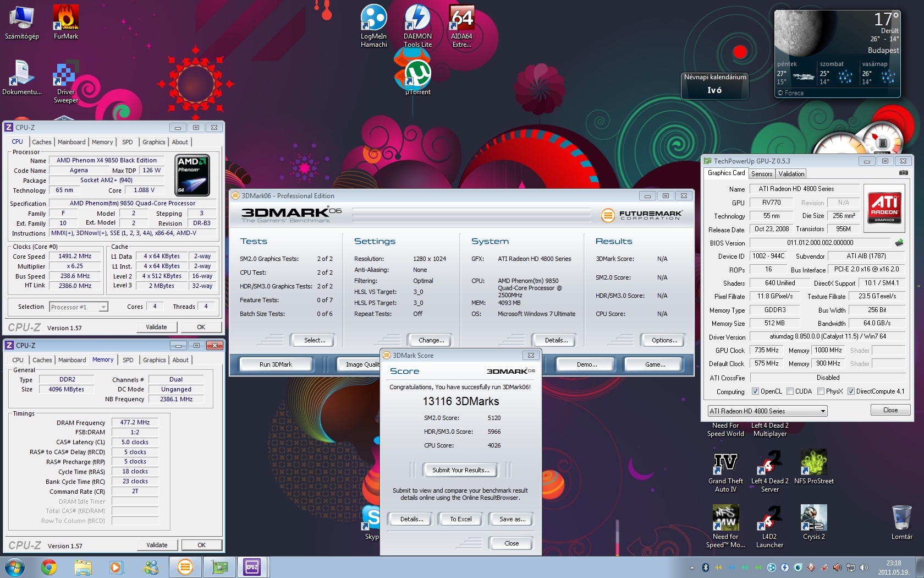Screen dimensions: 924x578
Task: Click the taskbar clock showing 23:18
Action: [x=893, y=568]
